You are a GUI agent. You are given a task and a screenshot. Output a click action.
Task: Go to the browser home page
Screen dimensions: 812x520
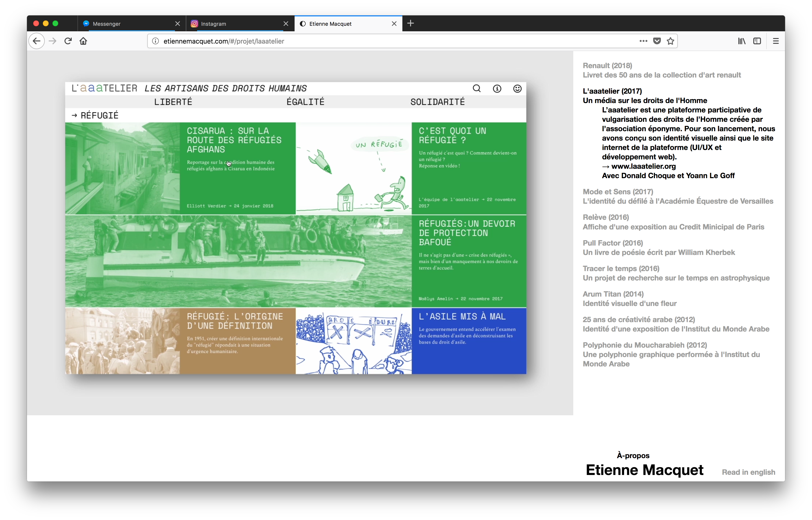[83, 41]
